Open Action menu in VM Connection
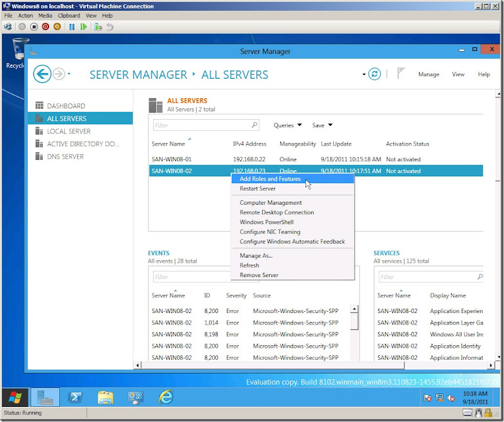 [25, 16]
